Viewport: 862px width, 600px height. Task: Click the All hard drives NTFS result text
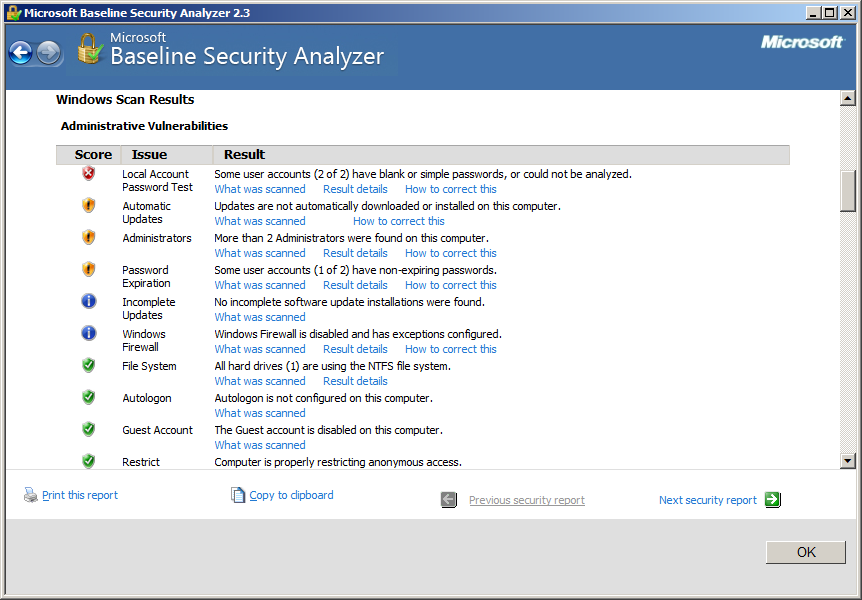pyautogui.click(x=333, y=366)
